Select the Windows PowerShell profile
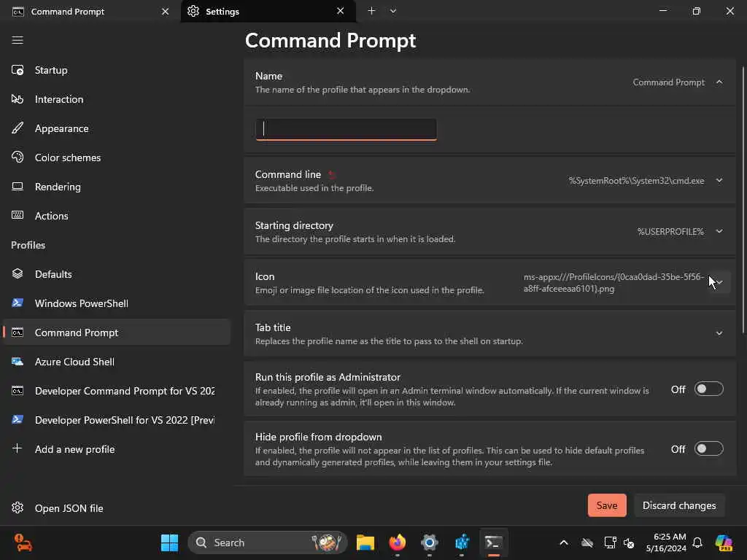 [x=117, y=303]
